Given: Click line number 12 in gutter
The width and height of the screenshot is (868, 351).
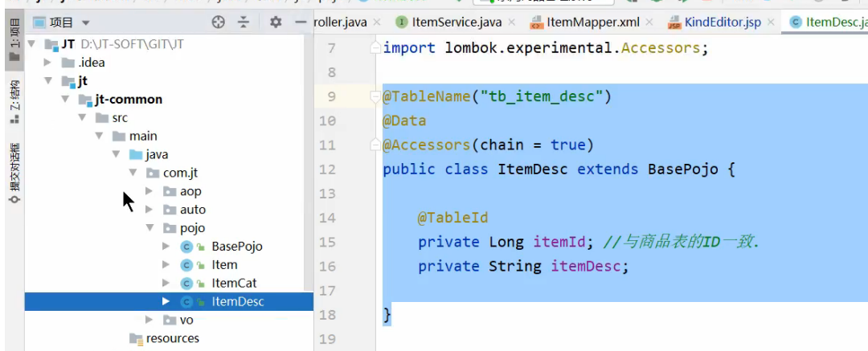Looking at the screenshot, I should coord(328,169).
